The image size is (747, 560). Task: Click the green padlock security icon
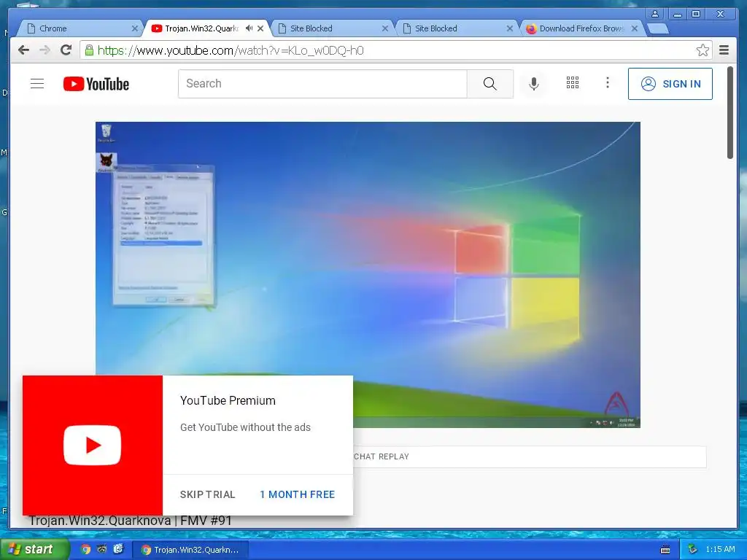tap(89, 50)
